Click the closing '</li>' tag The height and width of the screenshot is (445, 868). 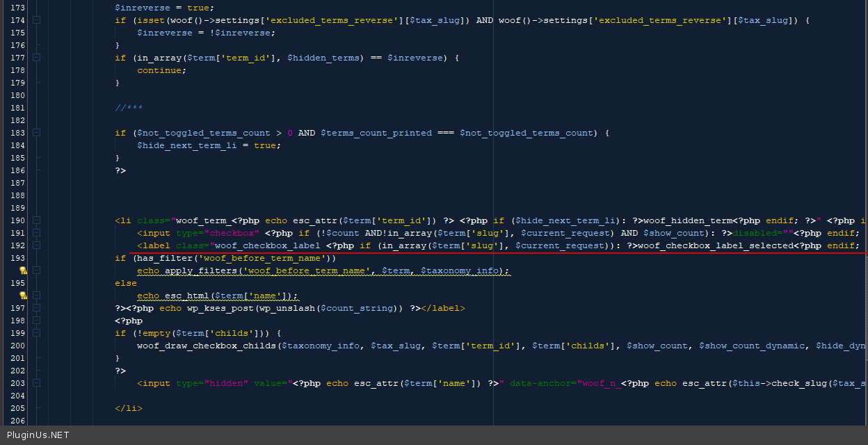click(129, 408)
